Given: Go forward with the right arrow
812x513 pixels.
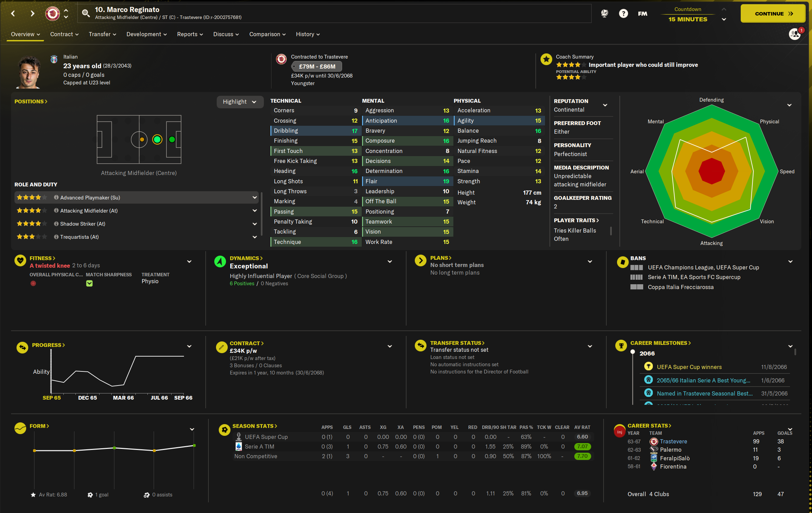Looking at the screenshot, I should (32, 13).
